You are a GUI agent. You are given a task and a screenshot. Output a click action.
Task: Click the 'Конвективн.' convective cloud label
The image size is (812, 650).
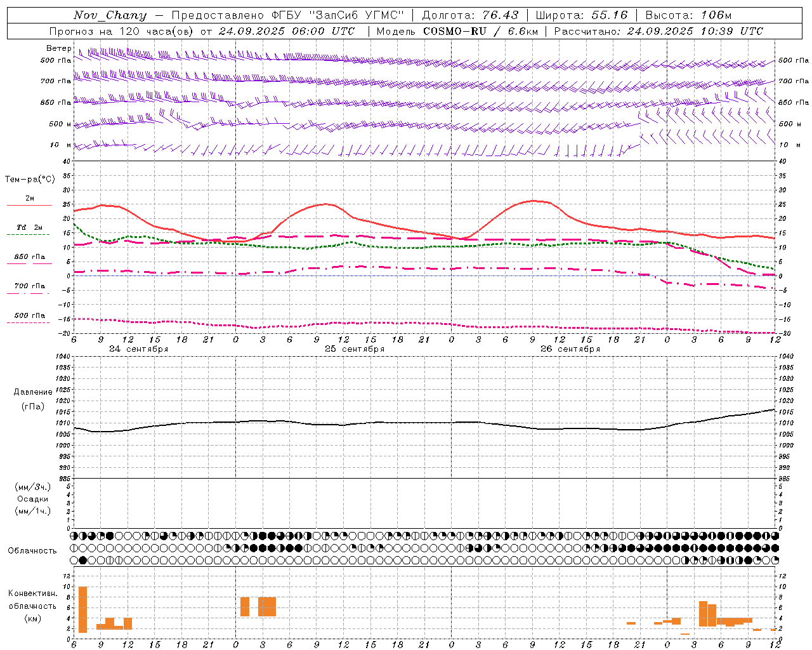coord(33,594)
